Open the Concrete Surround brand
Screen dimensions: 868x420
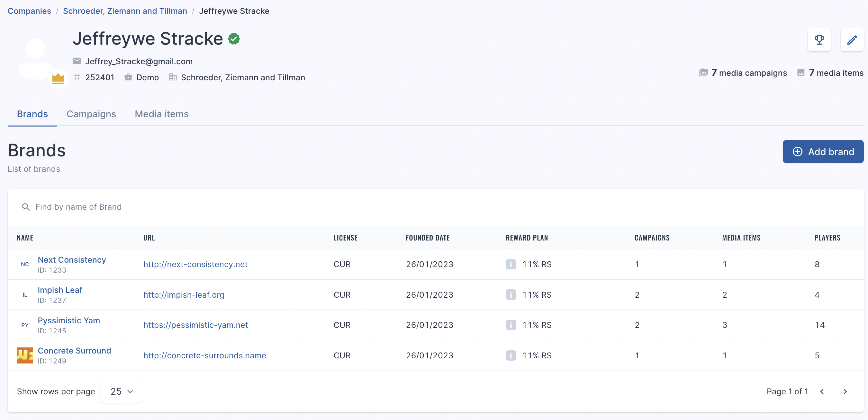75,351
